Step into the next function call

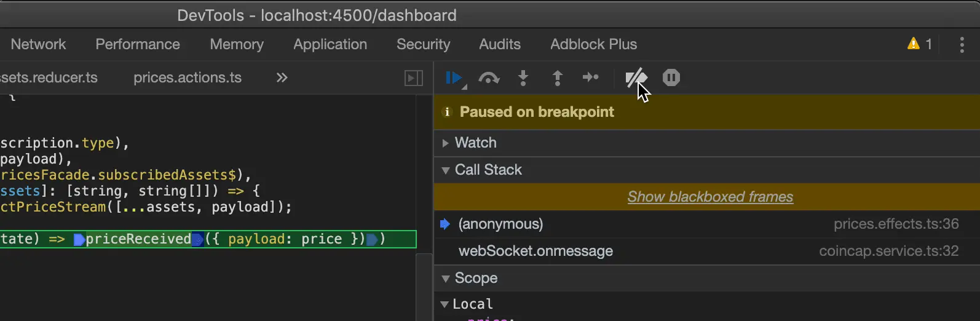(x=523, y=78)
